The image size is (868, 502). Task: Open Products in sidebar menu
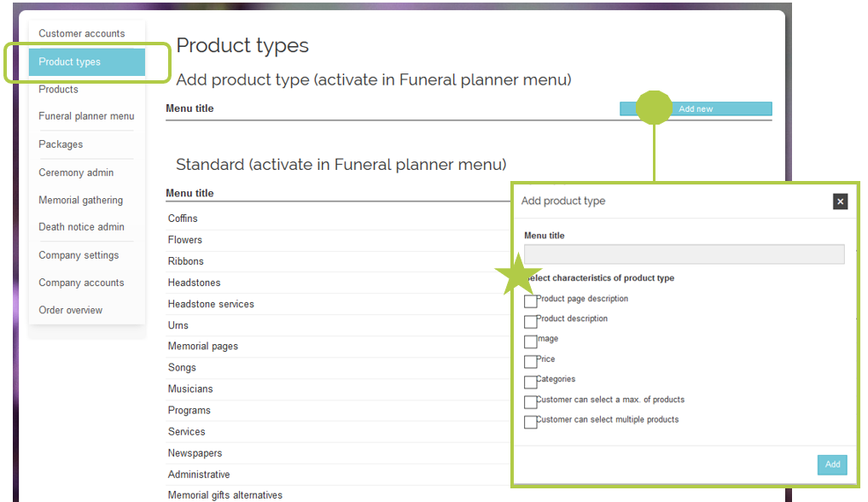tap(59, 89)
